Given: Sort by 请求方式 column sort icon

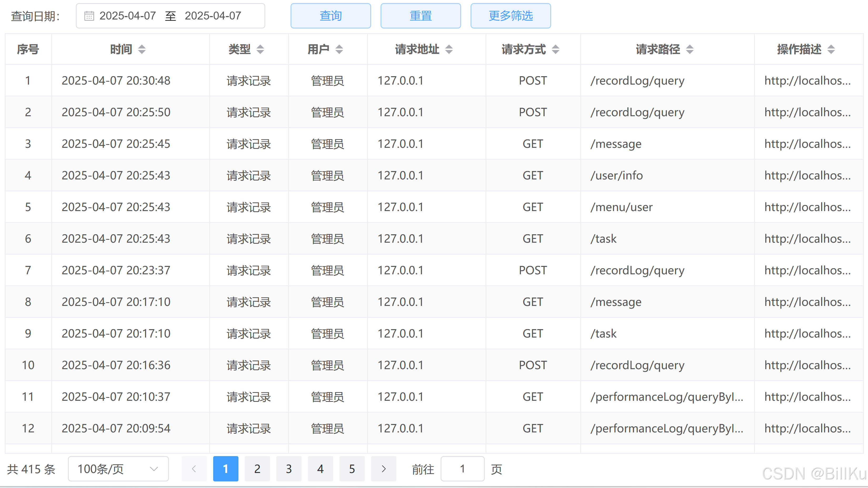Looking at the screenshot, I should 556,49.
